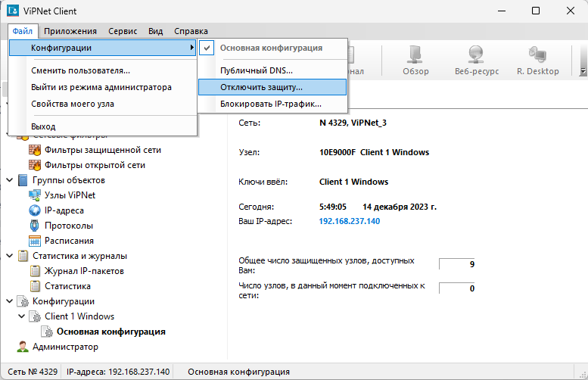Select Фильтры защищенной сети firewall icon
The height and width of the screenshot is (380, 588).
(x=34, y=150)
